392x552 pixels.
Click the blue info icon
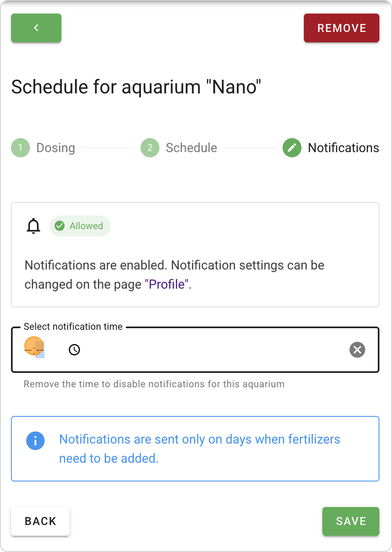coord(35,441)
